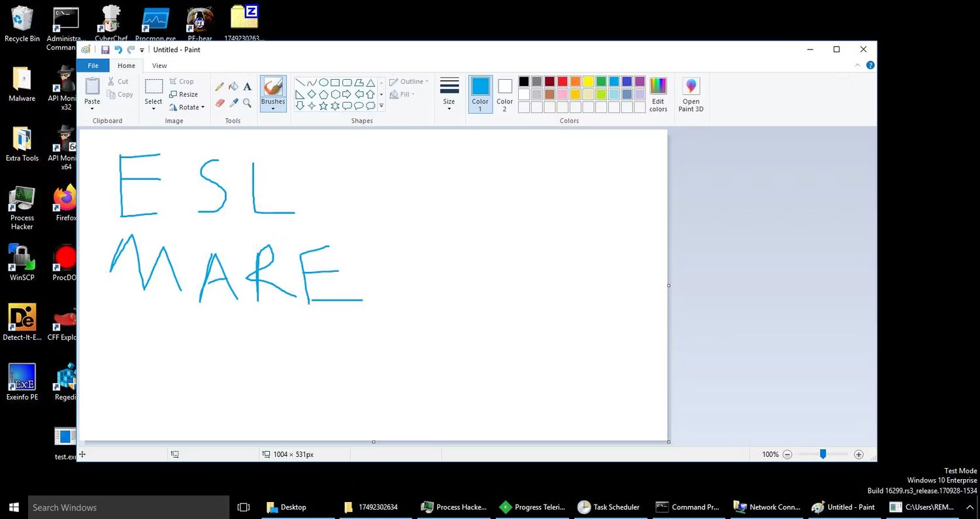Select the Fill with color tool
980x519 pixels.
[x=233, y=86]
